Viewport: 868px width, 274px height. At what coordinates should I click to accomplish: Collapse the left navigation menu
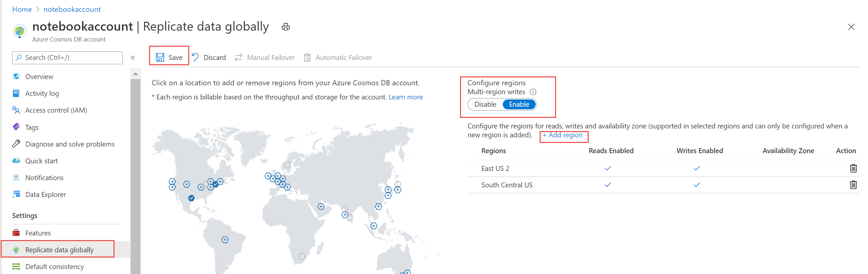[x=133, y=58]
